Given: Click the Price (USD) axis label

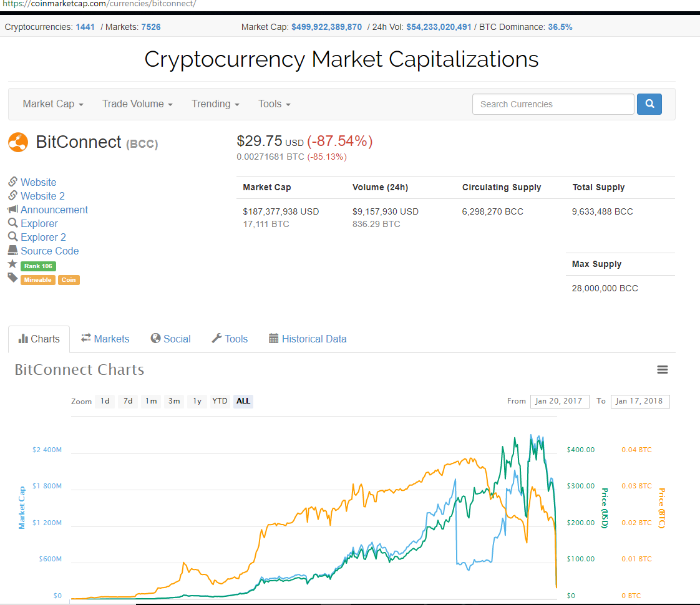Looking at the screenshot, I should pos(605,508).
